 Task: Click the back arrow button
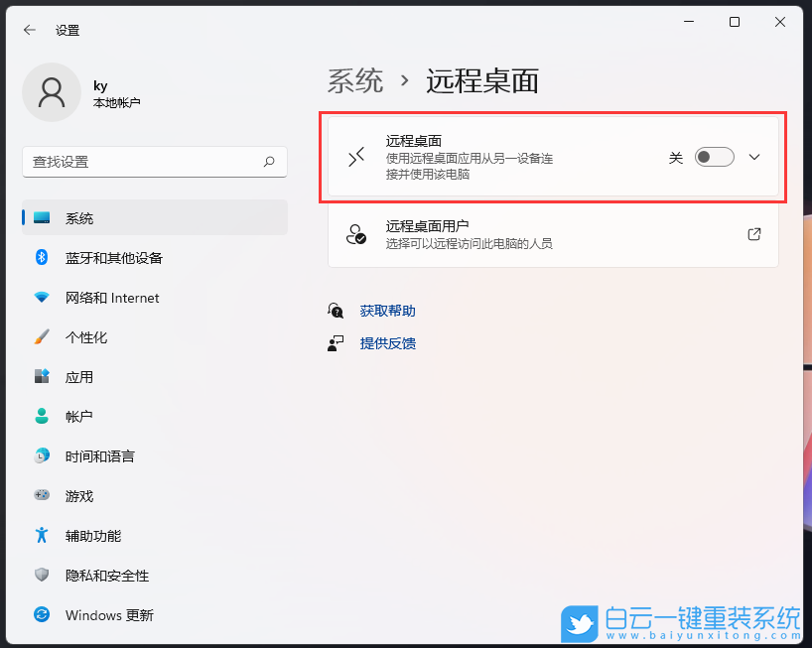[29, 30]
